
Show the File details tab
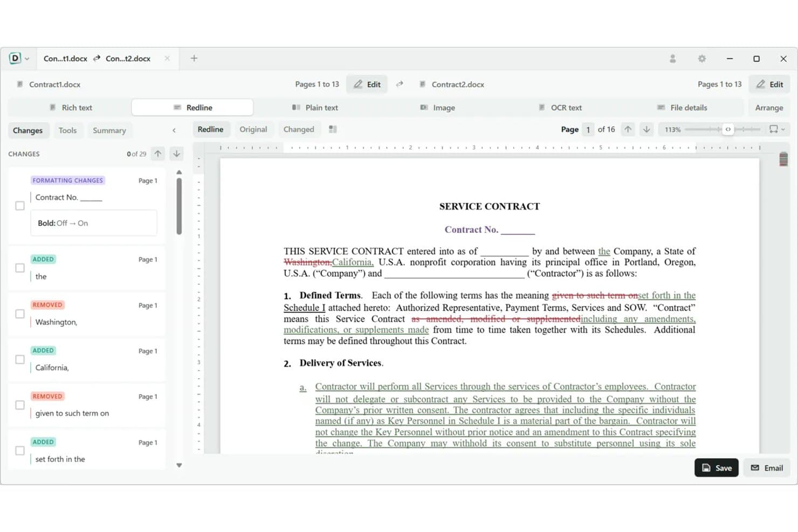click(x=682, y=107)
